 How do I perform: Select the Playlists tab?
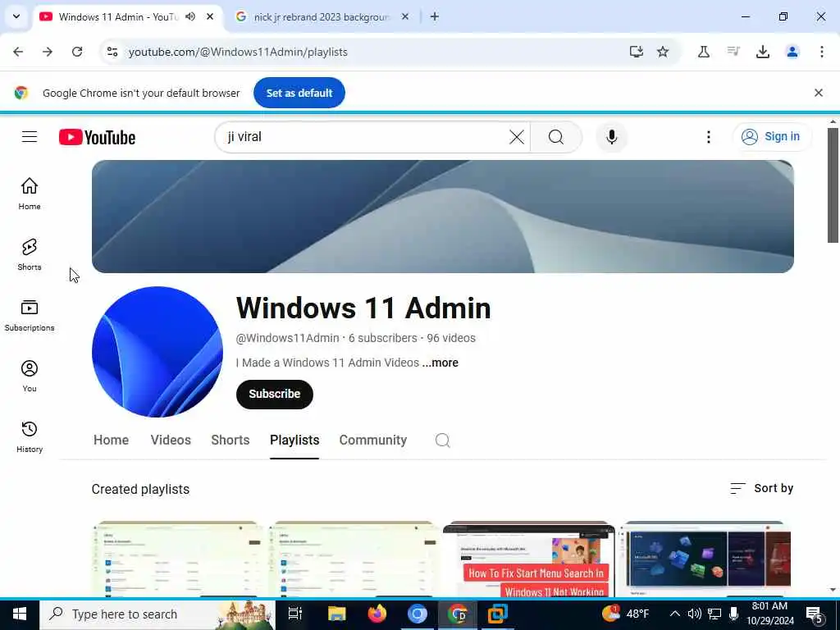(x=294, y=441)
